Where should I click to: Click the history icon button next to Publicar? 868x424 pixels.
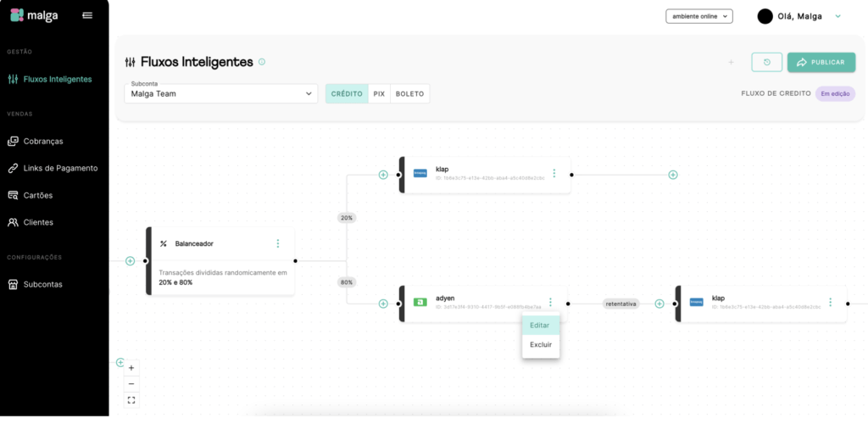coord(766,62)
